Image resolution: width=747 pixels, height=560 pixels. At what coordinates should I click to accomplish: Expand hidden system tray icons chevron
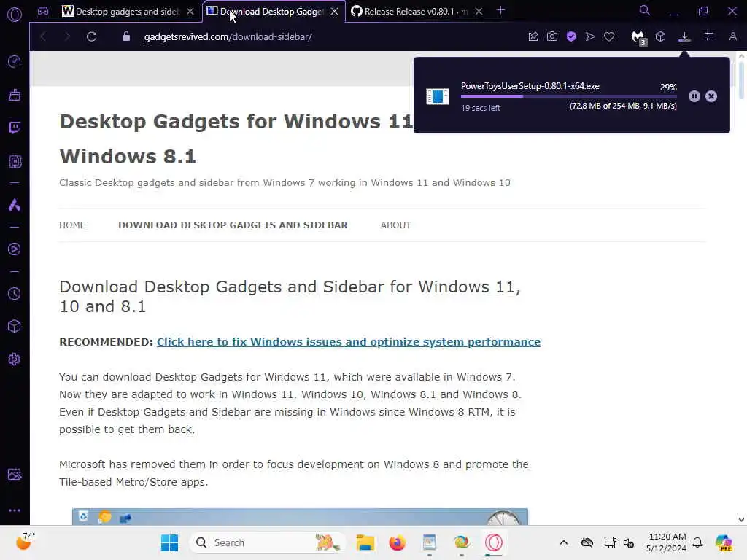coord(564,542)
